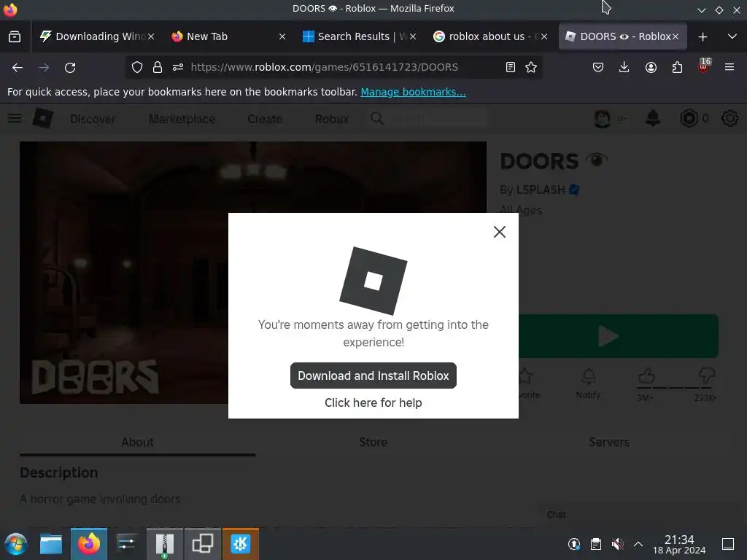
Task: Open KDE app taskbar icon
Action: (241, 544)
